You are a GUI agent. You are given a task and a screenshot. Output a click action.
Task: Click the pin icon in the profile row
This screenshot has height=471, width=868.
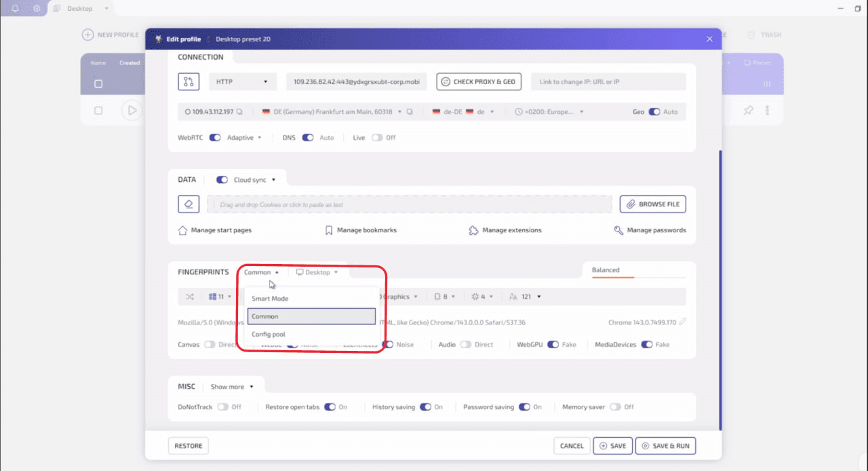pyautogui.click(x=748, y=110)
